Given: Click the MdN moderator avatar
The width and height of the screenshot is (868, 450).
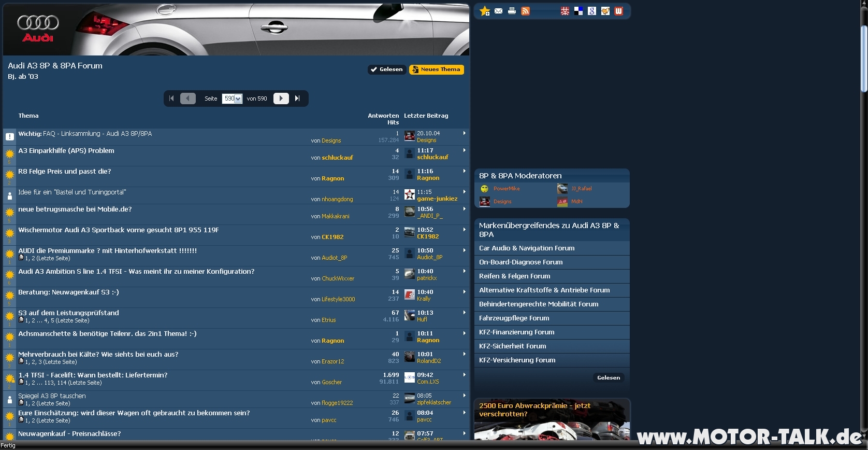Looking at the screenshot, I should click(x=562, y=202).
